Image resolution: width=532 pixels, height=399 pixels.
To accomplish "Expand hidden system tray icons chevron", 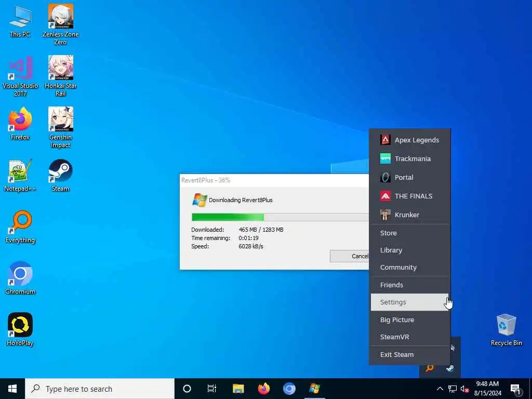I will pos(440,389).
